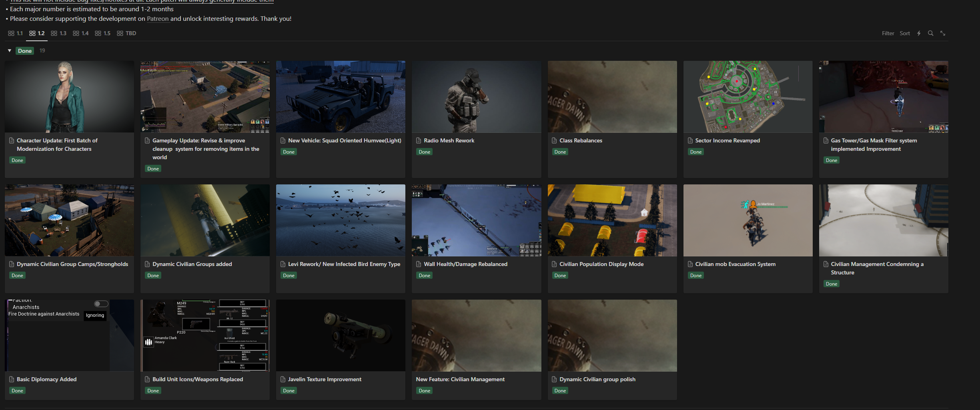The height and width of the screenshot is (410, 980).
Task: Open Gameplay Update cleanup system card title
Action: [x=206, y=149]
